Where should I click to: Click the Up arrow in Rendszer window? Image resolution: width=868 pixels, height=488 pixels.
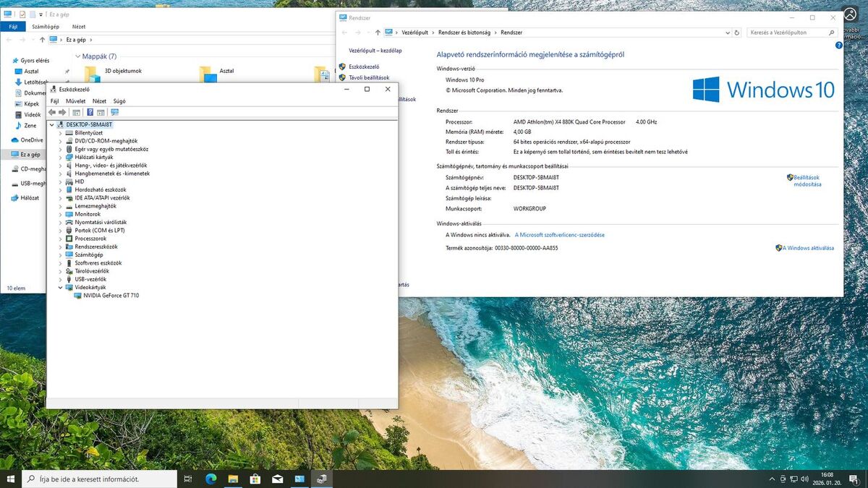click(x=378, y=33)
